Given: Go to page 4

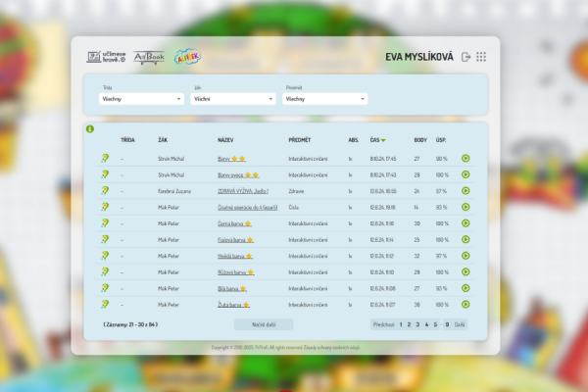Looking at the screenshot, I should pyautogui.click(x=426, y=324).
